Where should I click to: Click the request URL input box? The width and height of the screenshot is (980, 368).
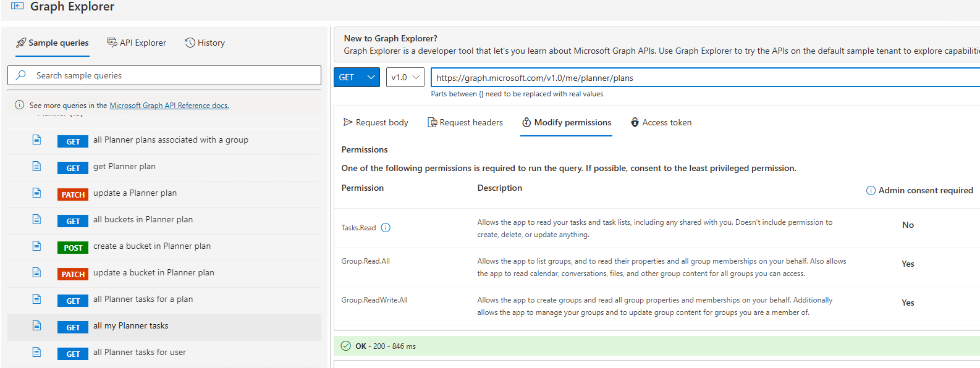[704, 78]
